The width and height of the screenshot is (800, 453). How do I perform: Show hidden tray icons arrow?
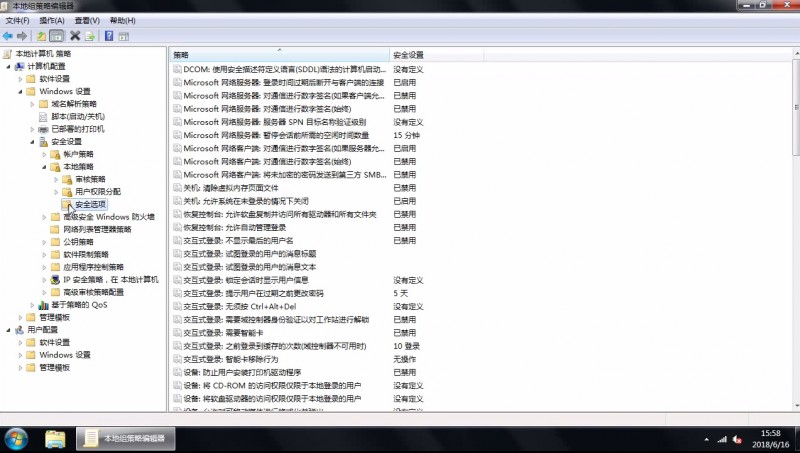tap(706, 440)
